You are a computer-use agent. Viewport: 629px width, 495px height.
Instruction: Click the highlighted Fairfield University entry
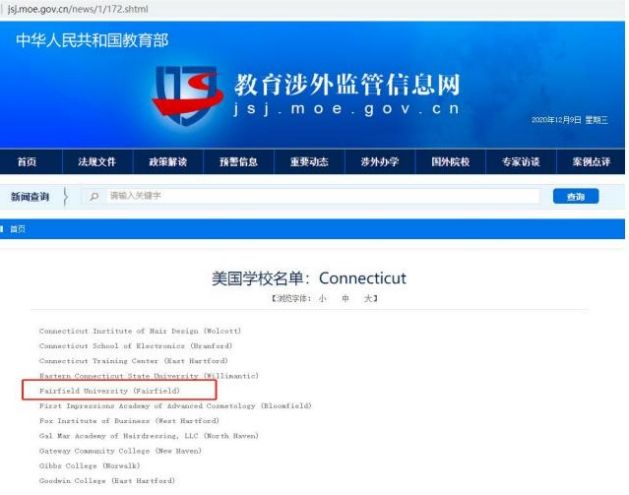[110, 391]
